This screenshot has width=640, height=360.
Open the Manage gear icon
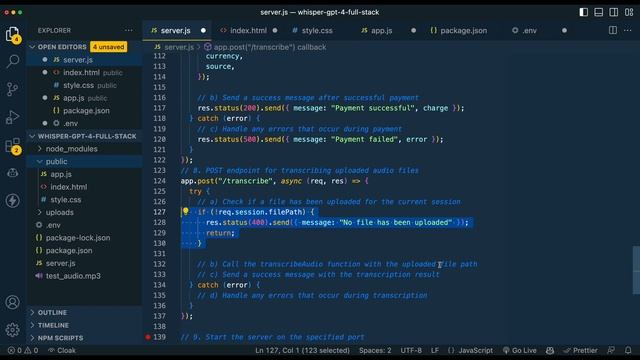pos(13,329)
